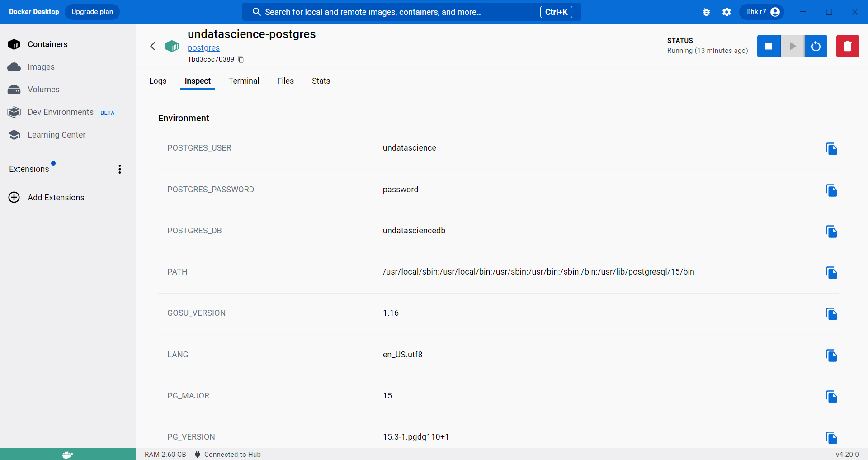Open Extensions three-dot options menu
The image size is (868, 460).
(x=120, y=169)
